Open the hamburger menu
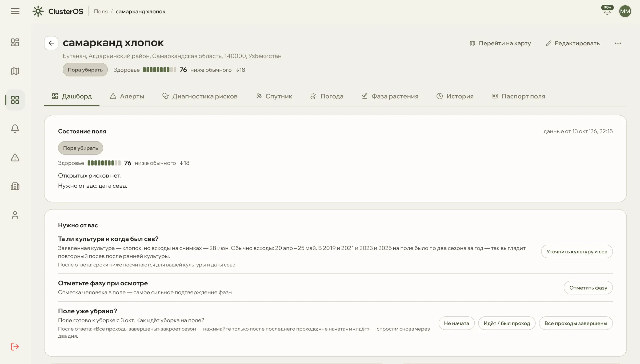640x364 pixels. tap(15, 11)
